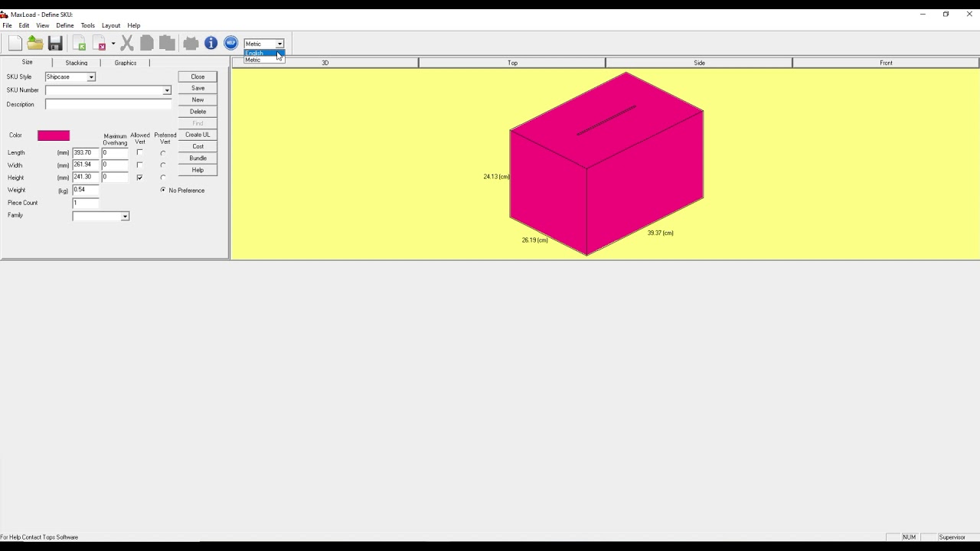Open the Define menu

pyautogui.click(x=65, y=25)
